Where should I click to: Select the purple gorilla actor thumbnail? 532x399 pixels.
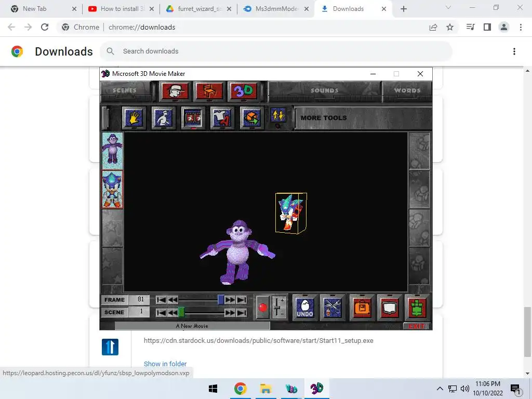point(112,151)
